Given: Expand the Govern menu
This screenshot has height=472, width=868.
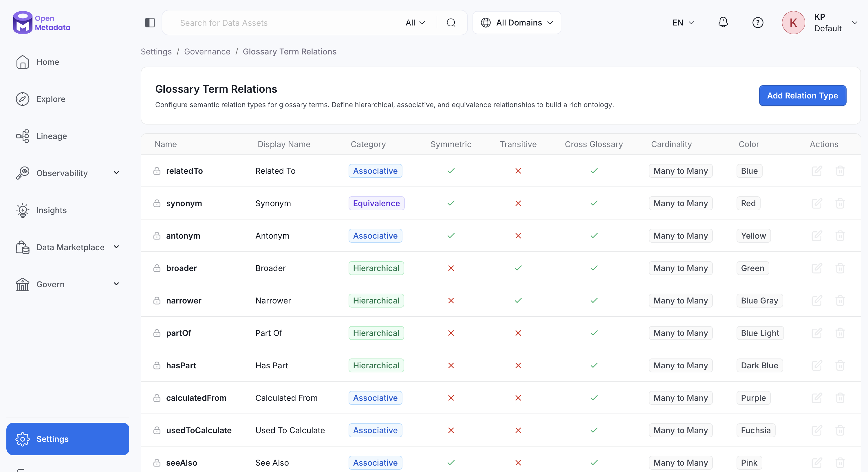Looking at the screenshot, I should tap(116, 284).
